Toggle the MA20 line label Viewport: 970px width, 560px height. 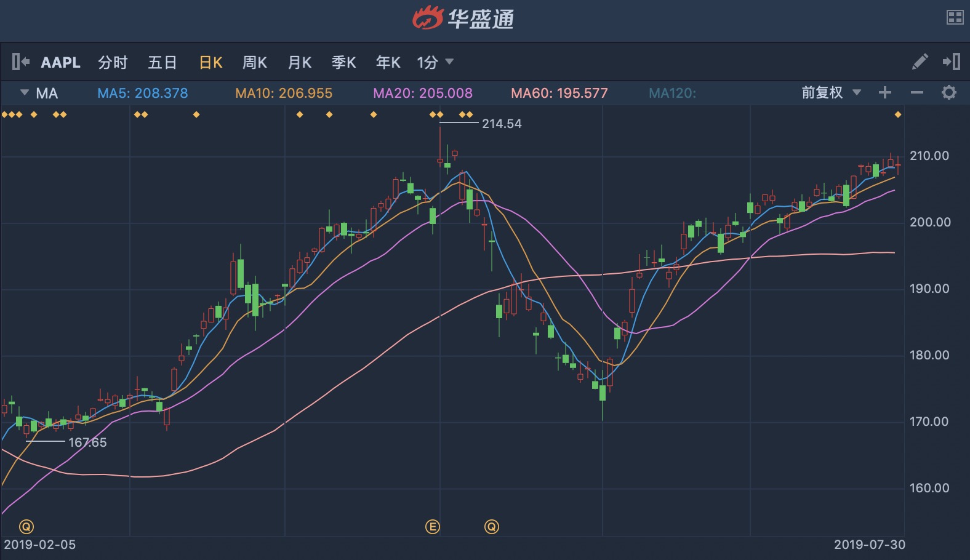[x=423, y=94]
